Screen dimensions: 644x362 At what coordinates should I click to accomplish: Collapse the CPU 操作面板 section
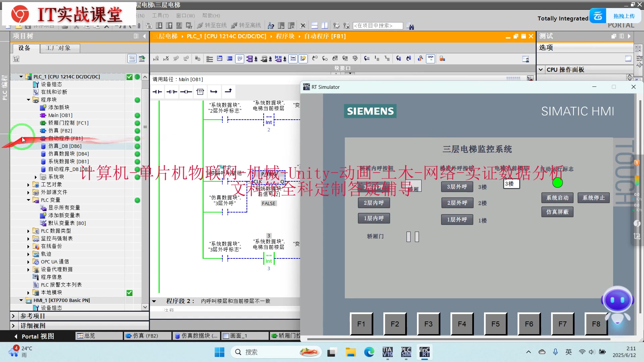(541, 69)
